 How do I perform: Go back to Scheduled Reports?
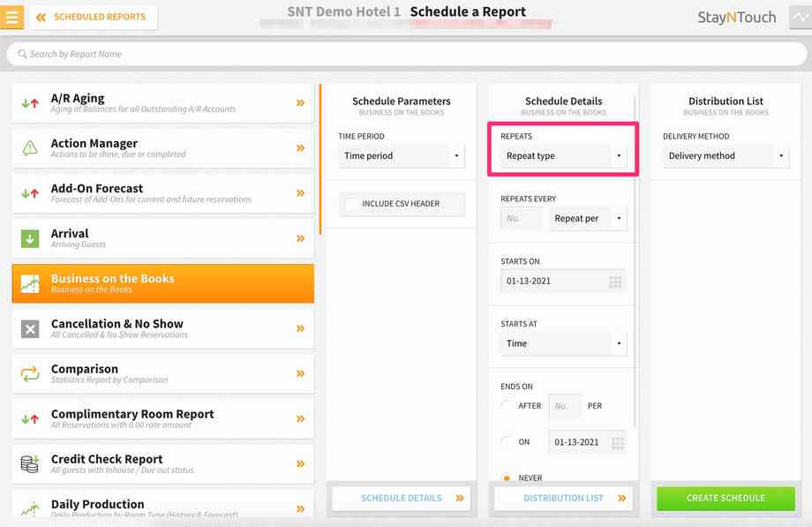[94, 17]
